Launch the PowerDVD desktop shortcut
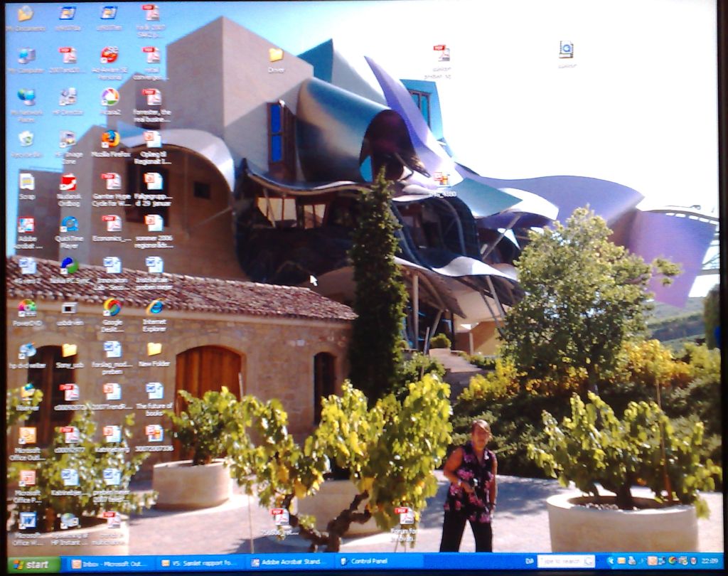The image size is (728, 576). tap(26, 309)
